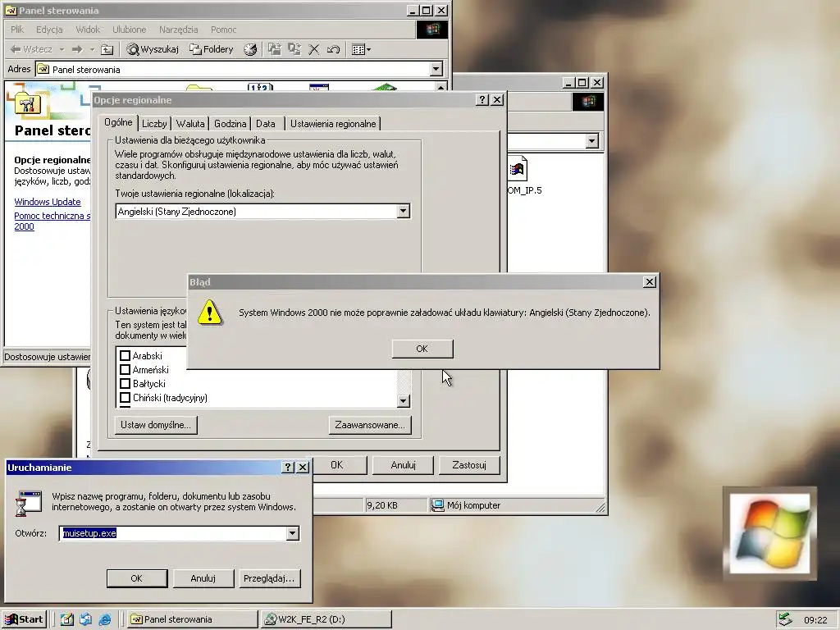Image resolution: width=840 pixels, height=630 pixels.
Task: Open the Widok menu
Action: 88,30
